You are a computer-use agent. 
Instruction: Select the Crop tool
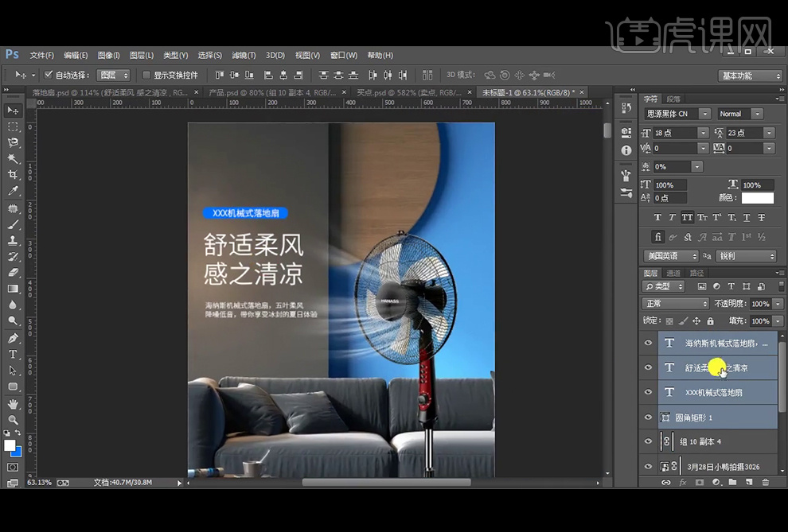12,173
